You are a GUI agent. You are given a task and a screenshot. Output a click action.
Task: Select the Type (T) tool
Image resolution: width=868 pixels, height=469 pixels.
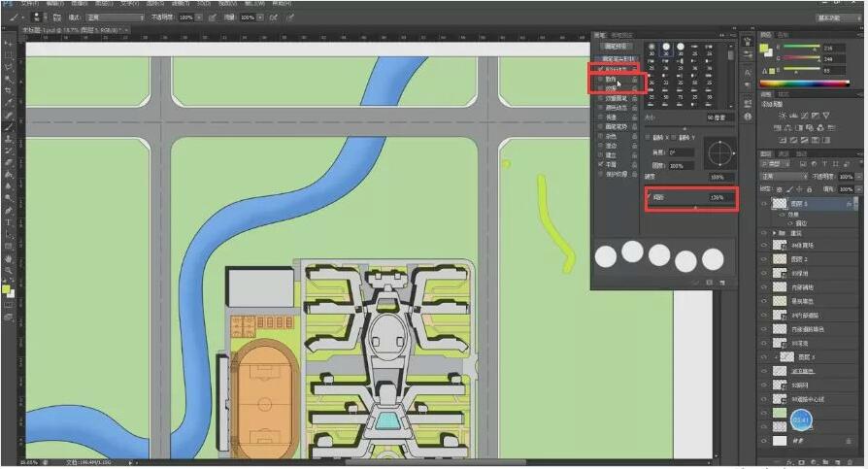[x=9, y=222]
